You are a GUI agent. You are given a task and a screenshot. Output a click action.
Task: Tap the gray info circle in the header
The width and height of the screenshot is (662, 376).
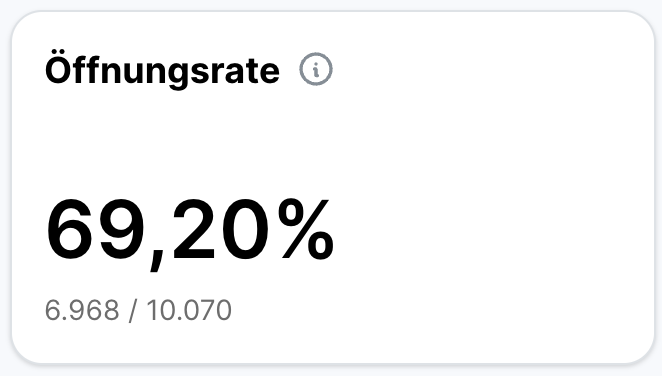point(316,69)
